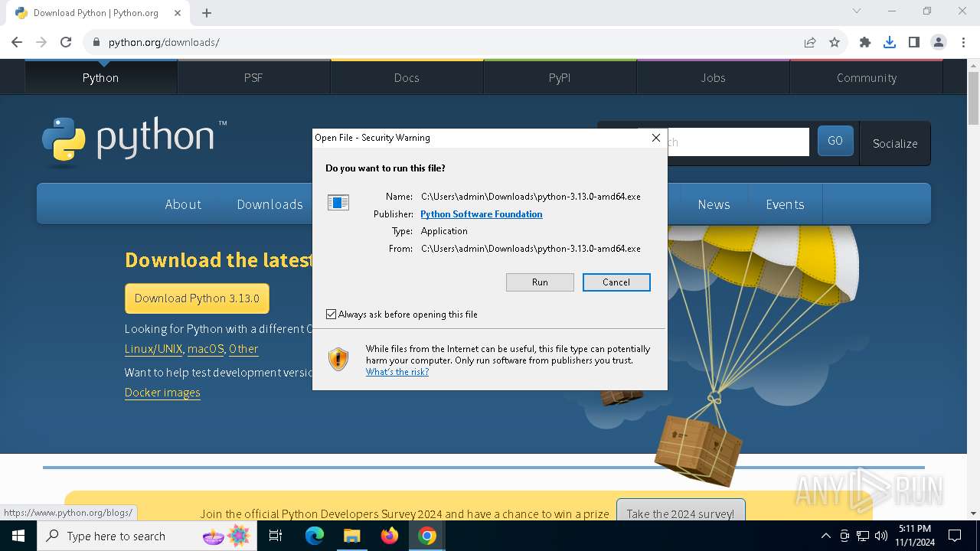The width and height of the screenshot is (980, 551).
Task: Show hidden system tray icons
Action: pos(825,536)
